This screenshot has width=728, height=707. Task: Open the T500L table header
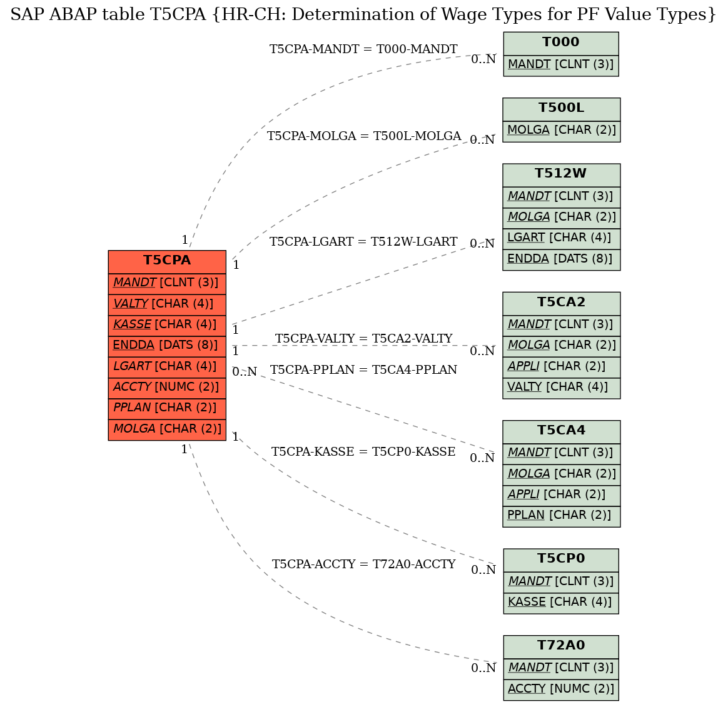pos(561,109)
